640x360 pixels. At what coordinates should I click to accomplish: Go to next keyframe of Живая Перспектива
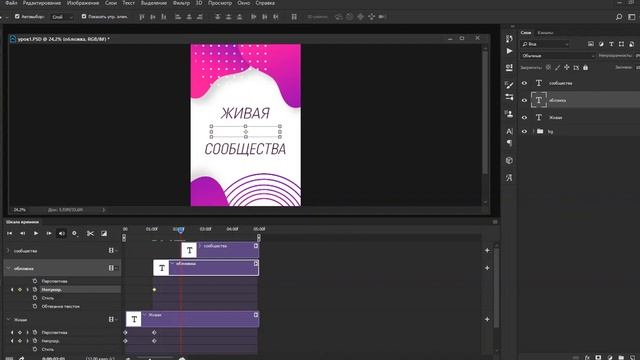click(x=27, y=332)
